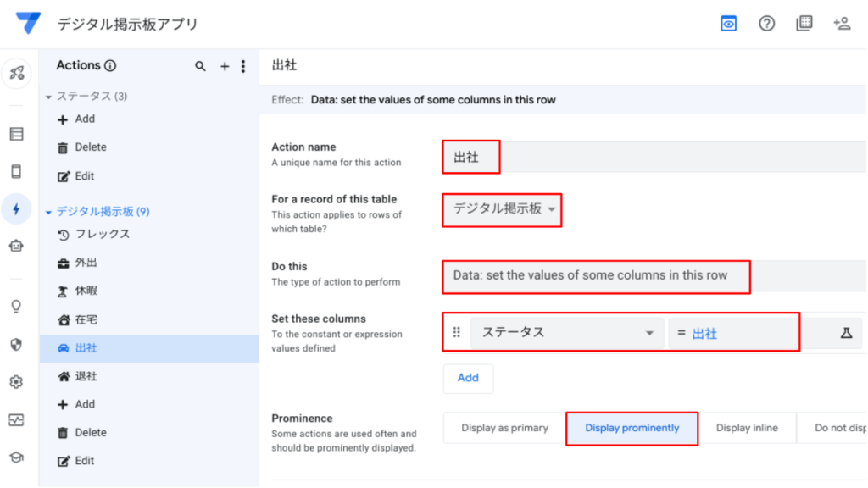Image resolution: width=868 pixels, height=488 pixels.
Task: Add a new action with plus icon
Action: (x=224, y=66)
